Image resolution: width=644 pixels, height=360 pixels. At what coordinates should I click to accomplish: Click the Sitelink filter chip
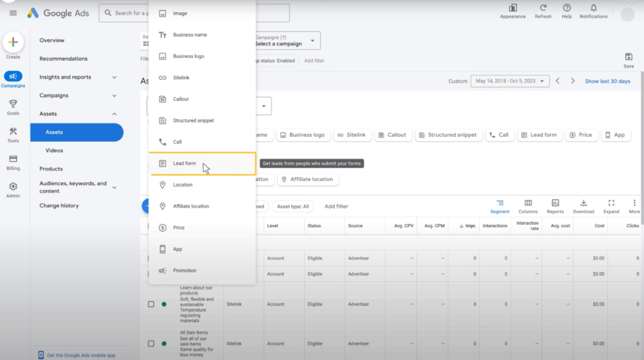[x=352, y=135]
